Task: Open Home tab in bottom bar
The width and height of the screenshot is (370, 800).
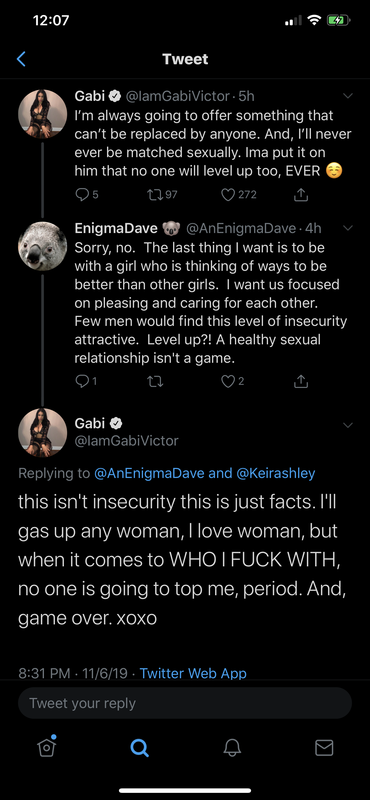Action: coord(46,747)
